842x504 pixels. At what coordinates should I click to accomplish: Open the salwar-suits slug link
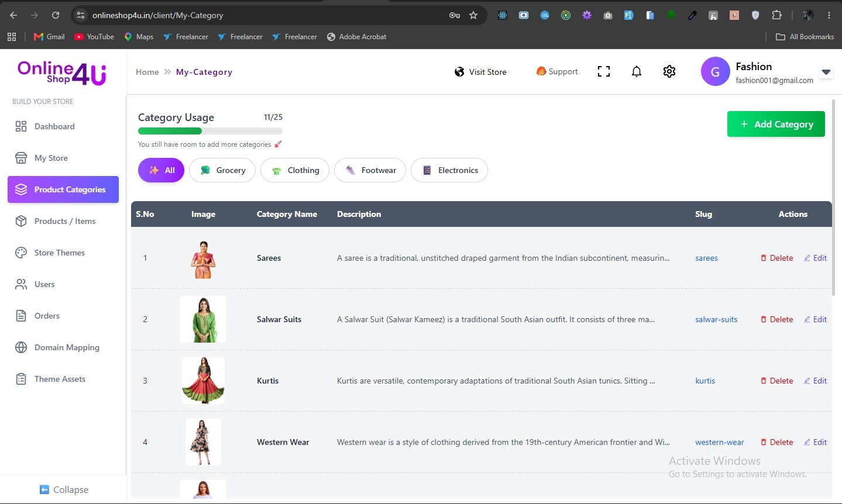pyautogui.click(x=716, y=319)
